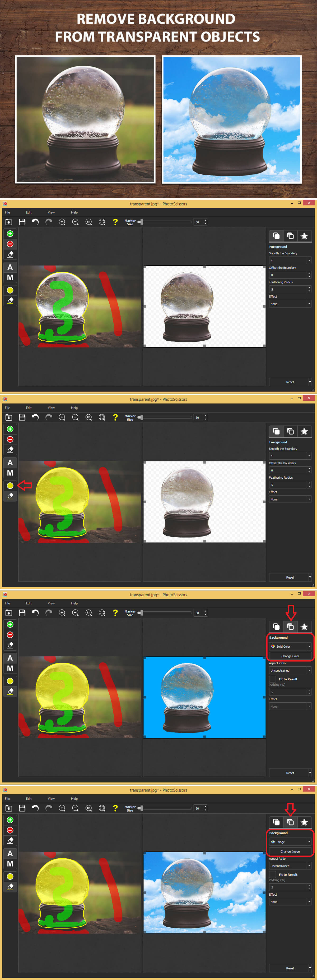Select green foreground marker in the Change Image window
This screenshot has height=980, width=317.
click(x=10, y=820)
